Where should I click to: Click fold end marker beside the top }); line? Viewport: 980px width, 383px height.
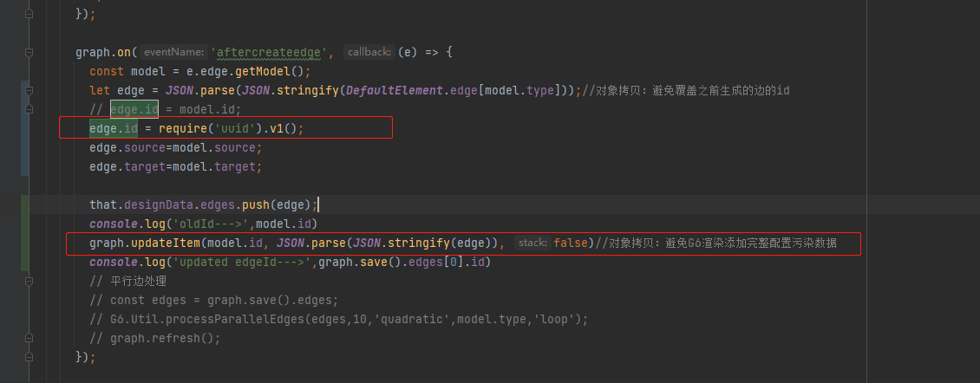pyautogui.click(x=29, y=15)
